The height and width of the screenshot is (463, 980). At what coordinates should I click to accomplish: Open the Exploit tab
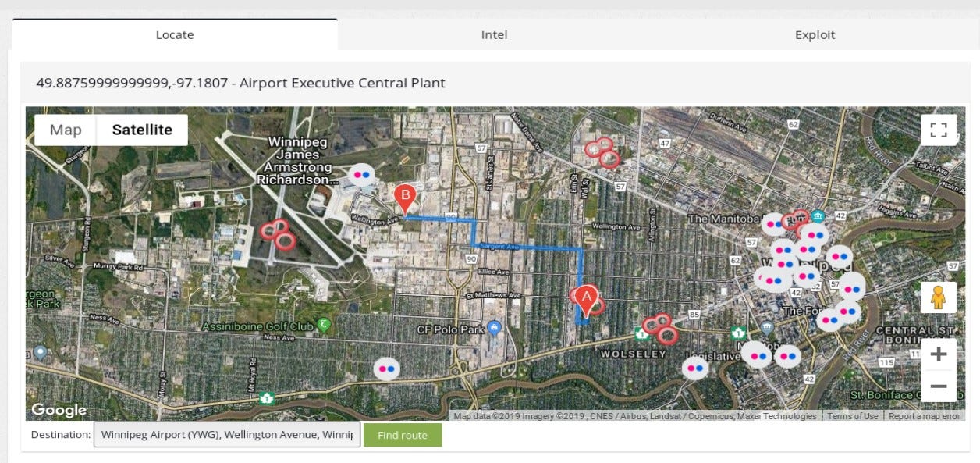point(815,34)
